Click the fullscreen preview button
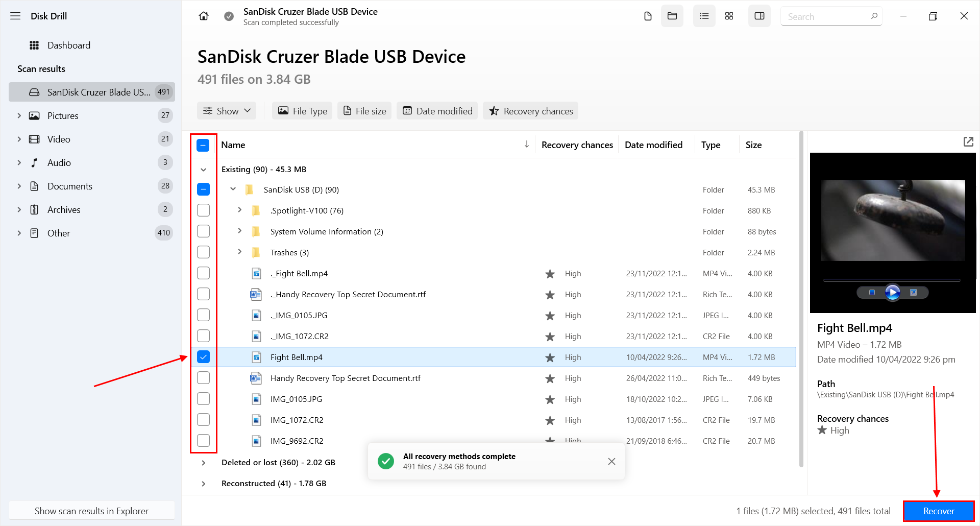The height and width of the screenshot is (526, 980). (x=914, y=293)
